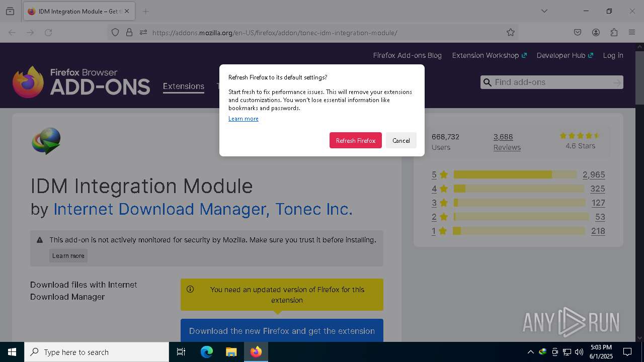Viewport: 644px width, 362px height.
Task: Close the IDM Integration Module tab
Action: pos(126,11)
